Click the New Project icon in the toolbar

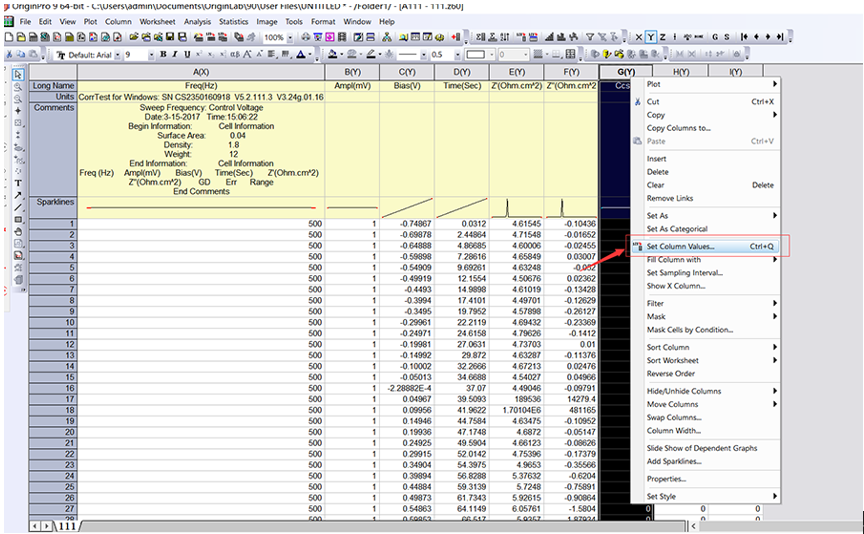[8, 37]
